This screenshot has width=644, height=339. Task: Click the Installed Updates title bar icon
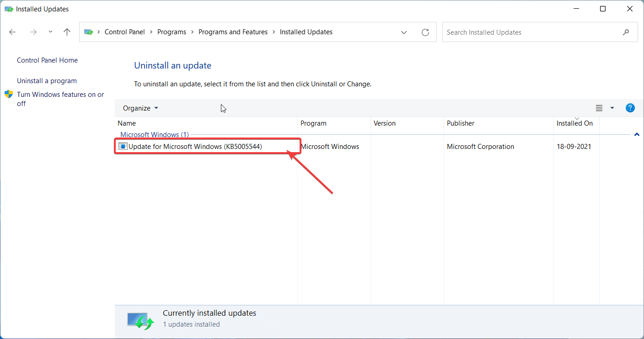tap(9, 9)
